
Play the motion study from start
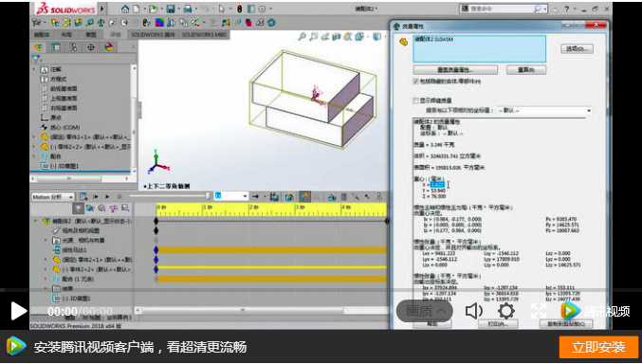pos(96,196)
